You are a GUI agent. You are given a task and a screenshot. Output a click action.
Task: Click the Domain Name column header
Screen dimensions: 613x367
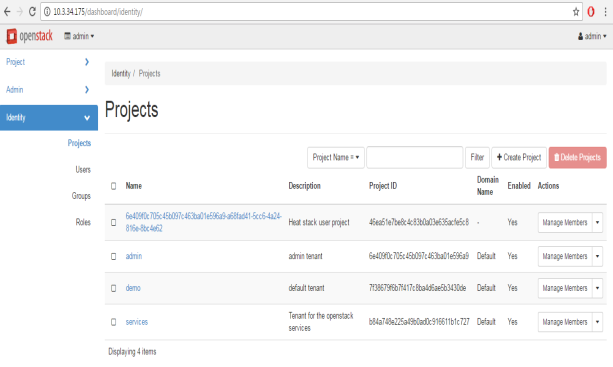[x=488, y=186]
